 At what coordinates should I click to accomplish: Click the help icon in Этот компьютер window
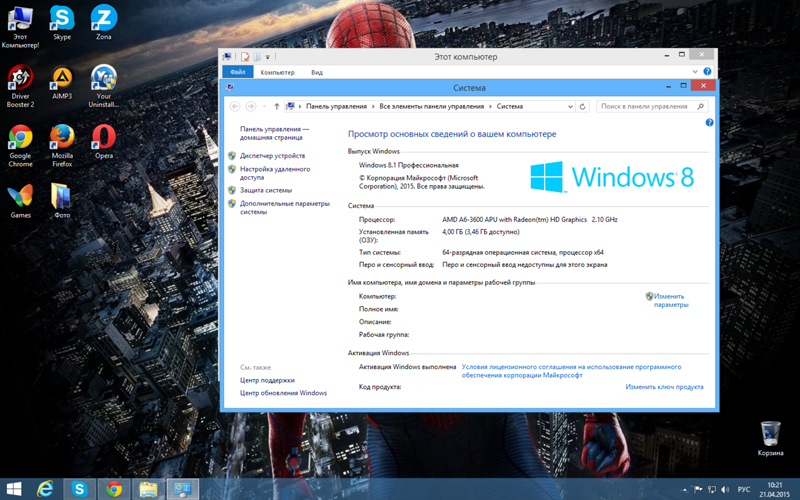(x=707, y=71)
